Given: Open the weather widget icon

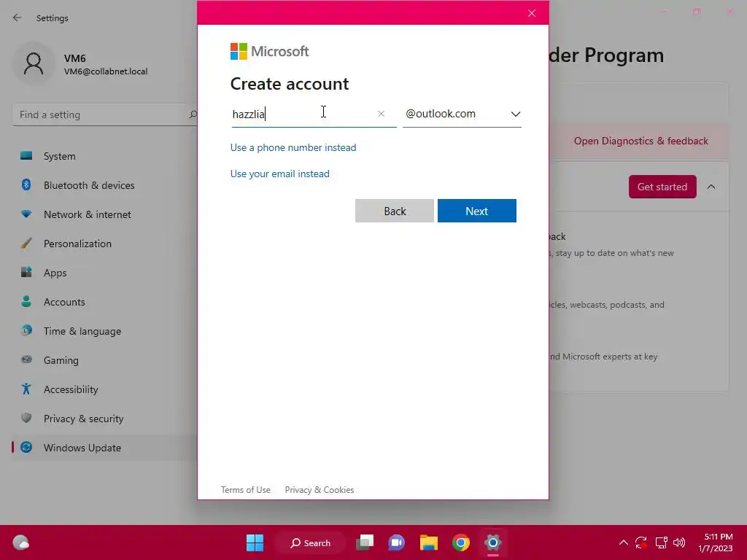Looking at the screenshot, I should (21, 542).
